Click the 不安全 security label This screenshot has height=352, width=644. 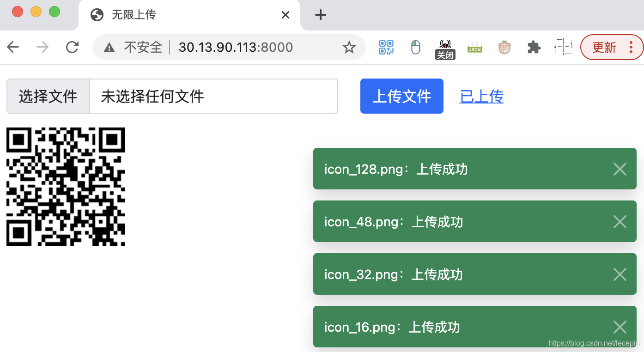pyautogui.click(x=143, y=47)
